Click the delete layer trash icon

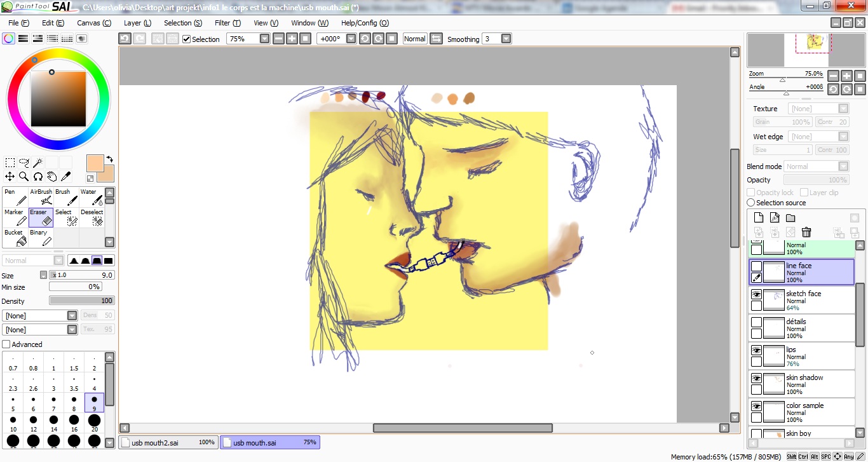pos(806,233)
